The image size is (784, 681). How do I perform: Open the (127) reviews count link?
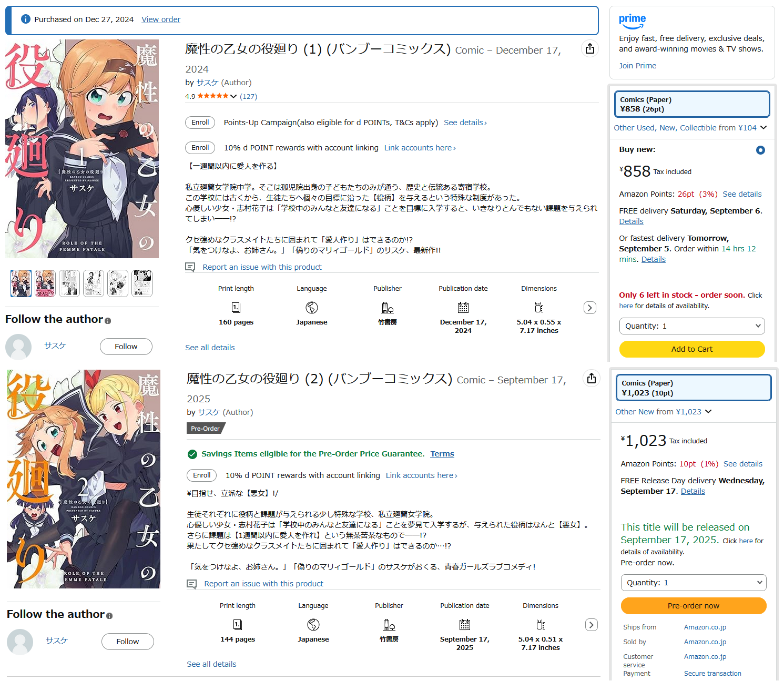click(248, 96)
